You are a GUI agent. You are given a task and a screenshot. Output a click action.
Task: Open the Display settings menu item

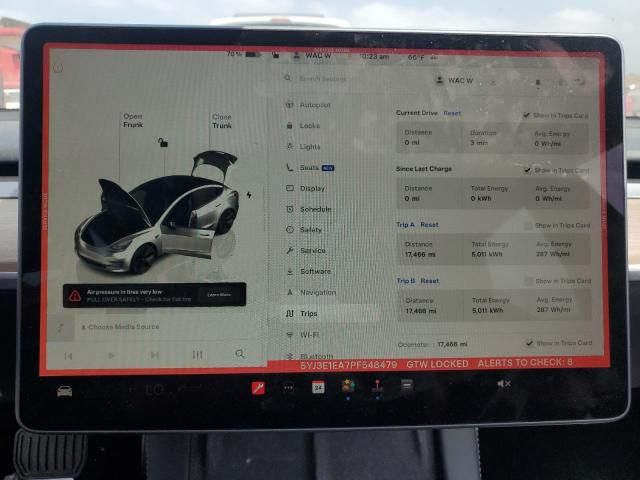point(311,188)
